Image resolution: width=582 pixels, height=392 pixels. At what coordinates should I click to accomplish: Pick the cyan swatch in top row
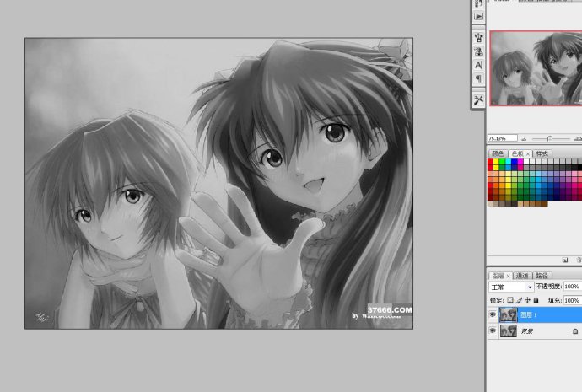point(508,162)
